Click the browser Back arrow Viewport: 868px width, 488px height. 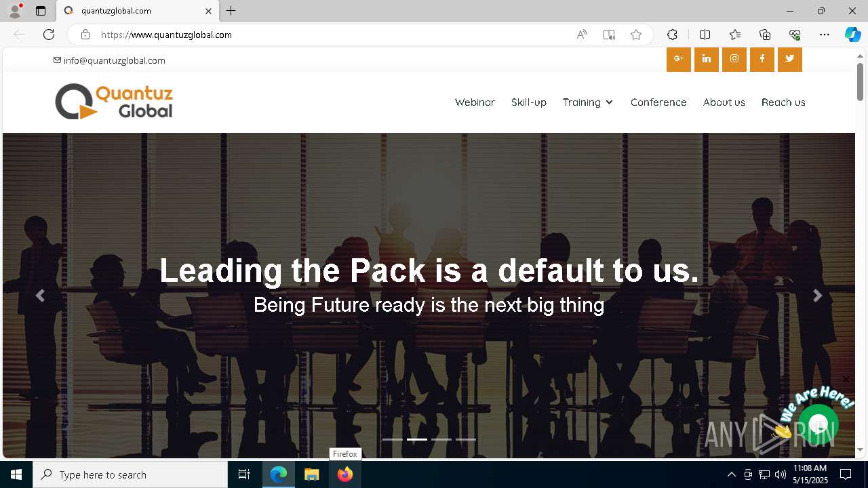pos(19,35)
